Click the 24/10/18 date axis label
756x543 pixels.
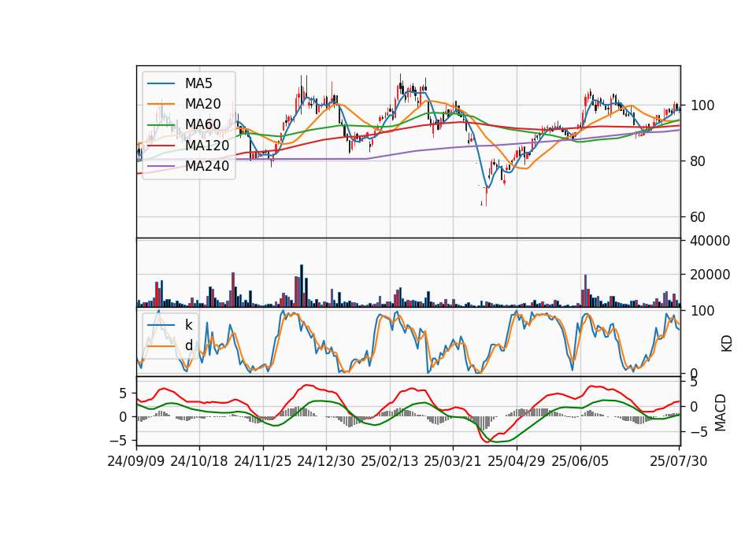pyautogui.click(x=199, y=461)
